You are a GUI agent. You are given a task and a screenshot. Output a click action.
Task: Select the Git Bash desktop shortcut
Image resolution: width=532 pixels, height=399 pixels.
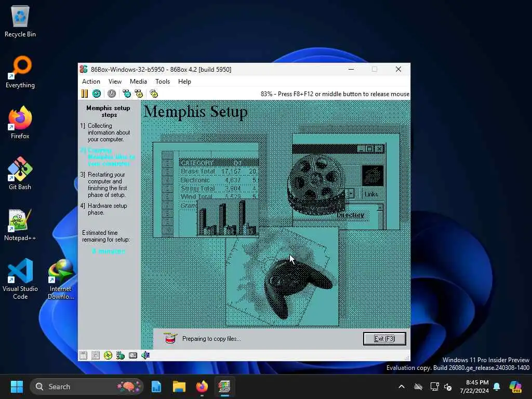(20, 174)
